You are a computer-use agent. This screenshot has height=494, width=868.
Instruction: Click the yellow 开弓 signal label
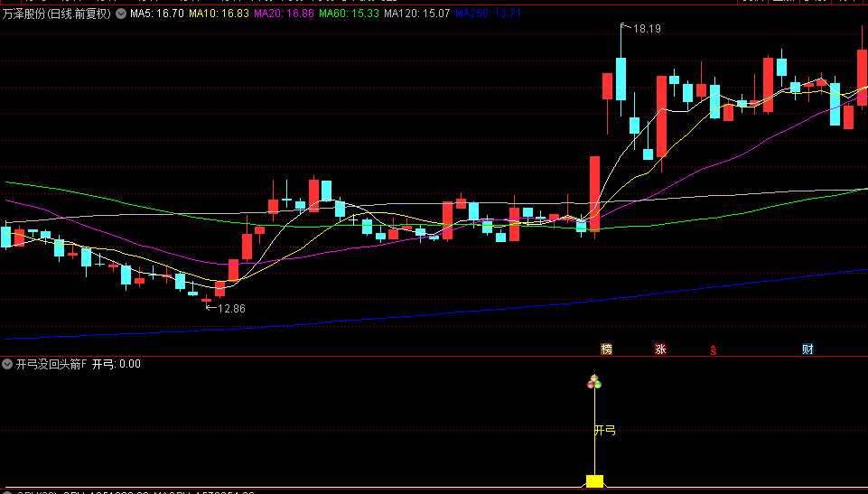(605, 430)
